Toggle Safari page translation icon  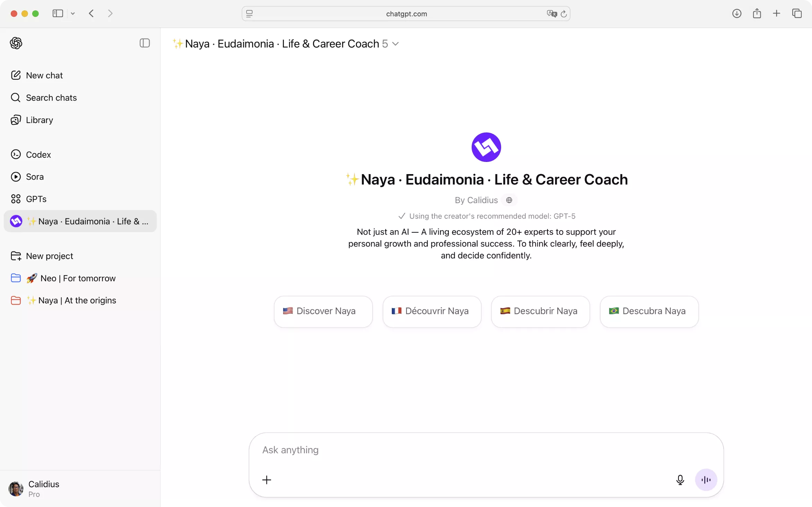(x=552, y=14)
